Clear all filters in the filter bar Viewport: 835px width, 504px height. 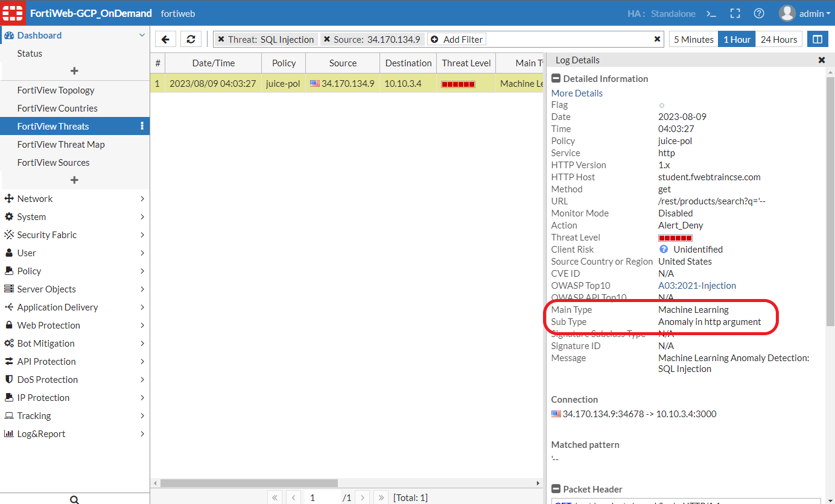pyautogui.click(x=657, y=39)
